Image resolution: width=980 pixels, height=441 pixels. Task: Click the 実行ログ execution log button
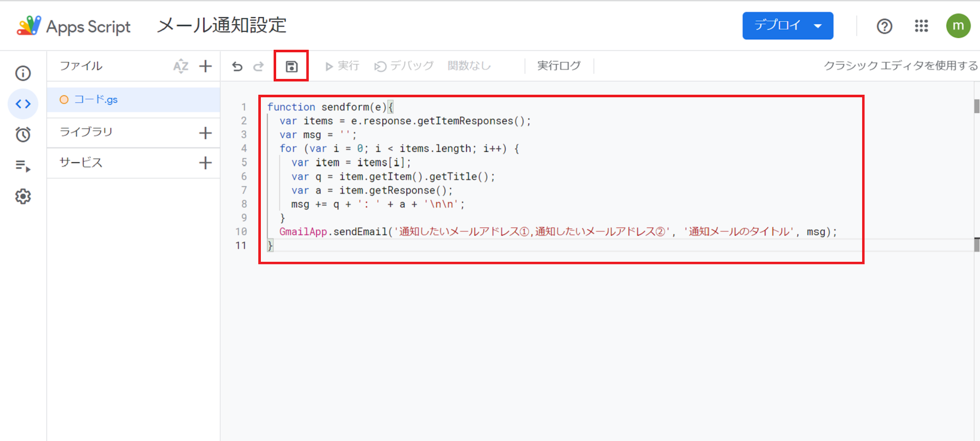pos(559,66)
